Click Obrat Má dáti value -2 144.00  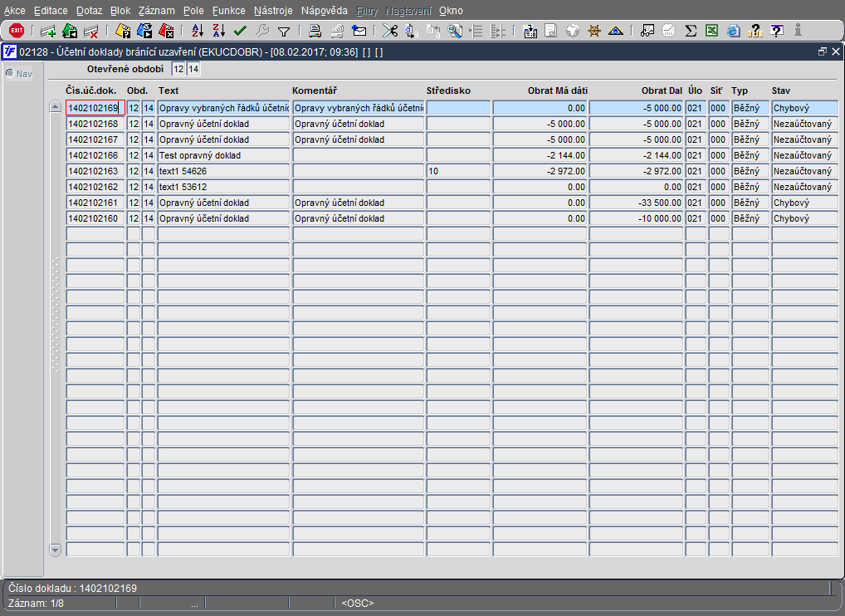click(540, 155)
